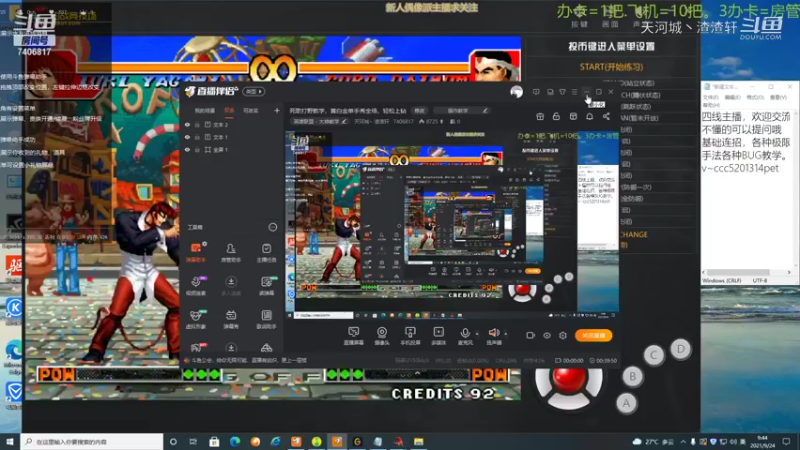The image size is (800, 450).
Task: Click the 扬声器 speaker icon
Action: coord(493,334)
